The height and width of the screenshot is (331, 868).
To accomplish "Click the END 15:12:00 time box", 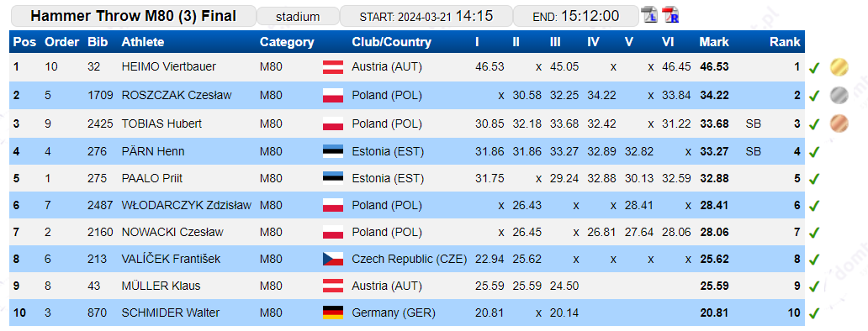I will [575, 16].
